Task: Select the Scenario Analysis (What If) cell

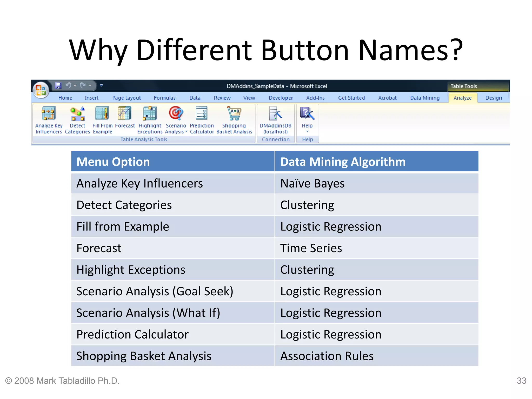Action: (x=173, y=313)
